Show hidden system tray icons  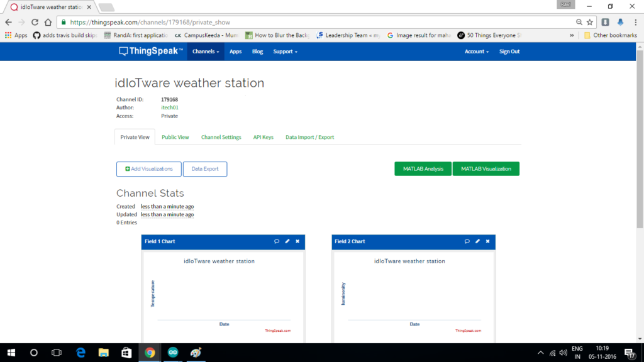tap(540, 353)
